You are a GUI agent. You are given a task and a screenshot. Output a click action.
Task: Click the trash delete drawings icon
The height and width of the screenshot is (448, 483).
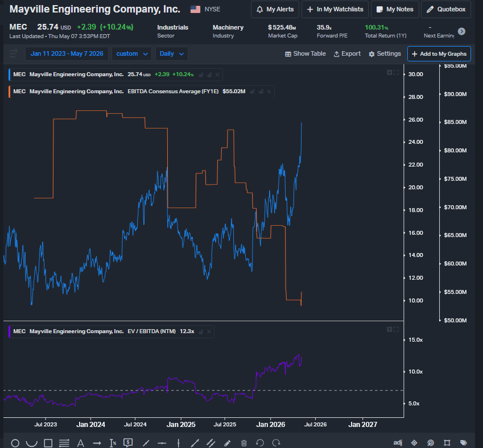click(x=243, y=443)
